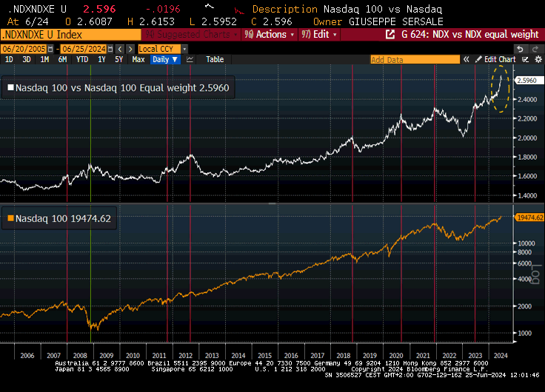Click the .NDXNDXE U Index security field
Viewport: 545px width, 392px height.
71,35
